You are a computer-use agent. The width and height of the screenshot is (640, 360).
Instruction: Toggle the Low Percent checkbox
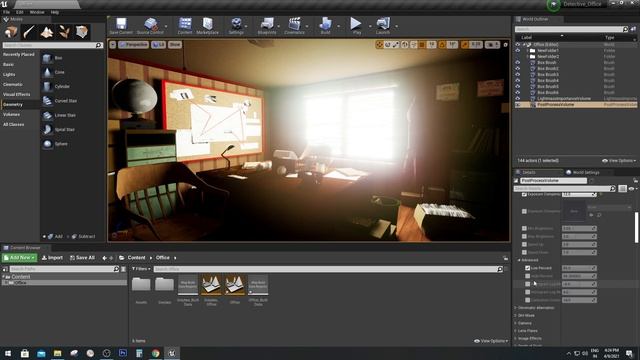[527, 268]
